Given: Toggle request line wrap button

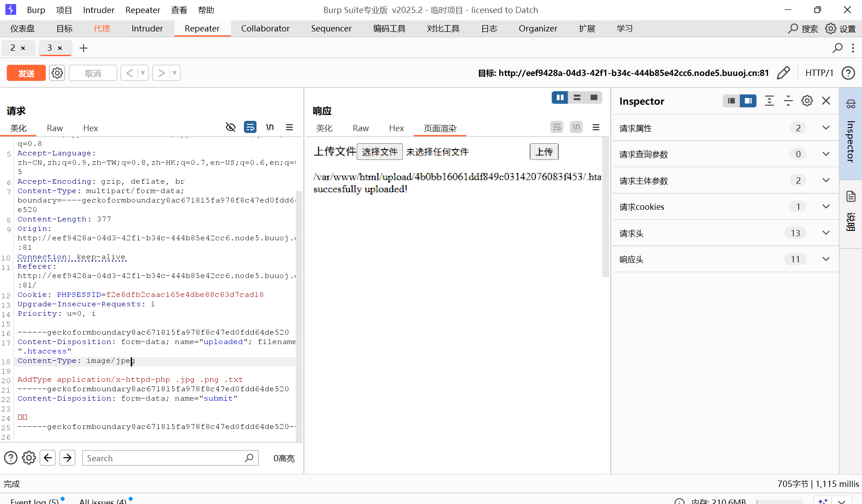Looking at the screenshot, I should coord(250,127).
